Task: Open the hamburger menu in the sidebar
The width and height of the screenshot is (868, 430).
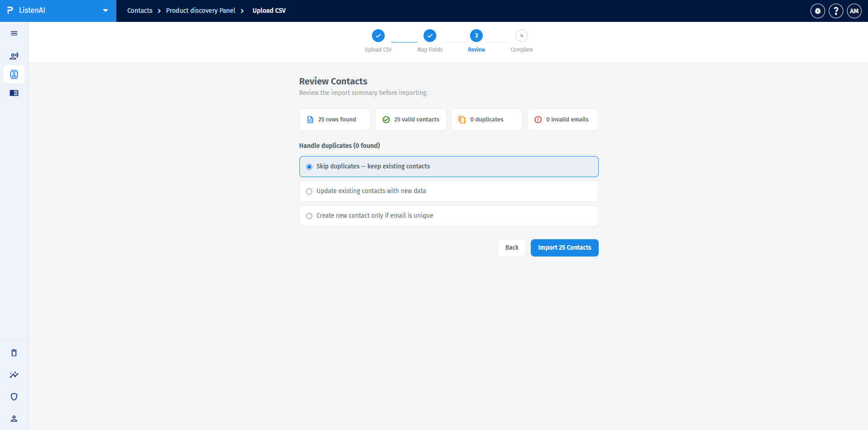Action: pyautogui.click(x=14, y=33)
